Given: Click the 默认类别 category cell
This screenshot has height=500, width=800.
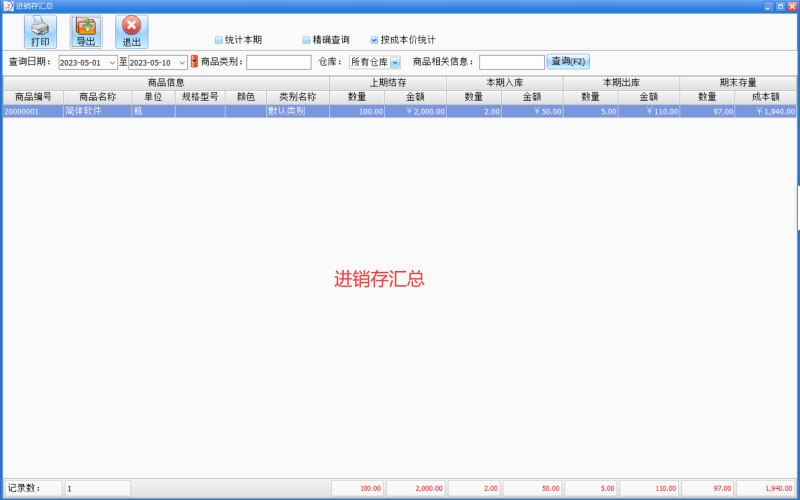Looking at the screenshot, I should pyautogui.click(x=298, y=111).
